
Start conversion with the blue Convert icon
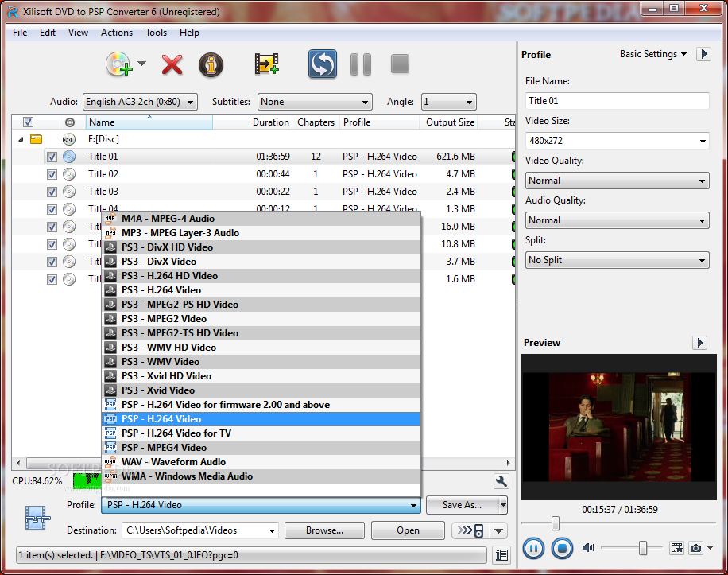point(323,64)
